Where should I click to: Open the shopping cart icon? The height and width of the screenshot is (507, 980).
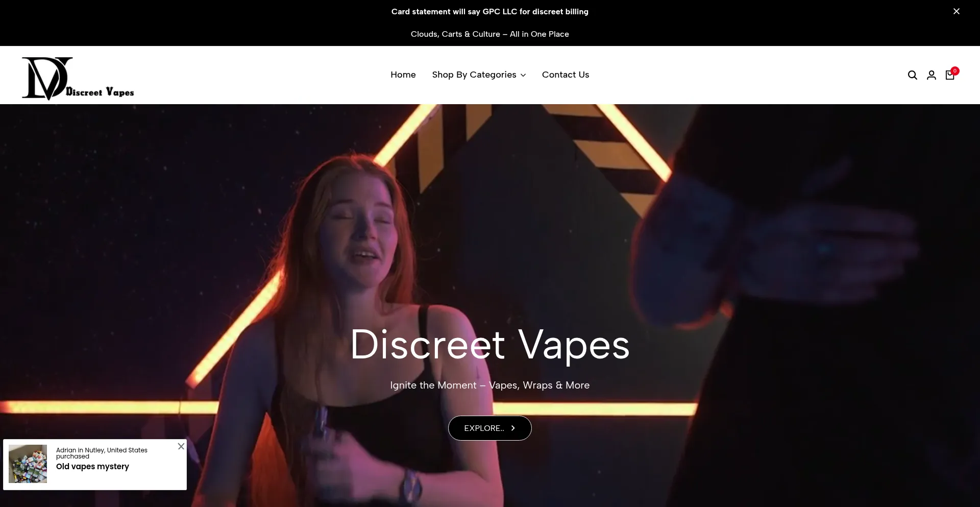pos(949,76)
